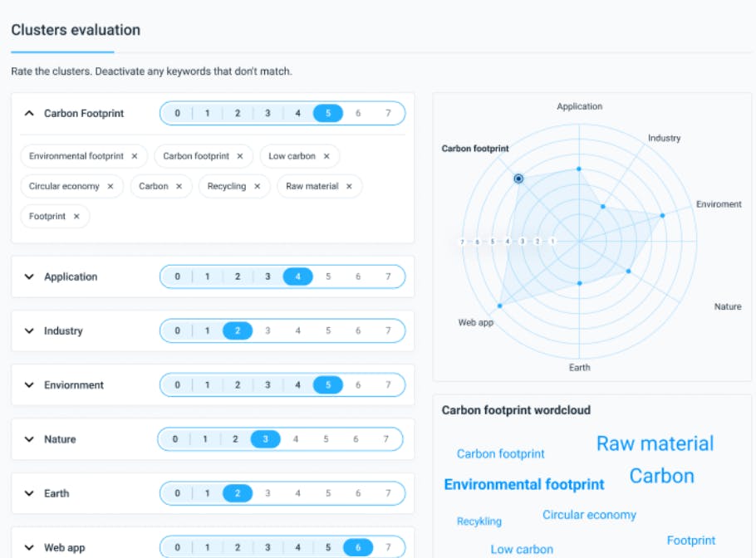Collapse the Carbon Footprint cluster
Viewport: 756px width, 558px height.
(x=29, y=113)
